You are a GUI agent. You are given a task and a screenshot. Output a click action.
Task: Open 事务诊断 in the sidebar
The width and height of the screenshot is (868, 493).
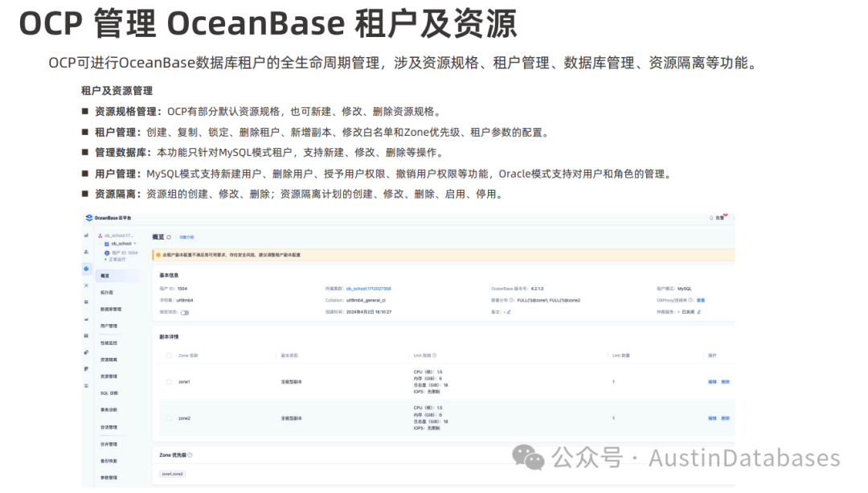click(108, 410)
